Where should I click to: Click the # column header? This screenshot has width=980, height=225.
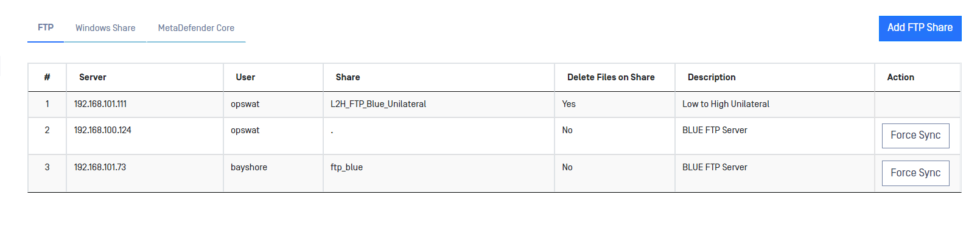[47, 77]
